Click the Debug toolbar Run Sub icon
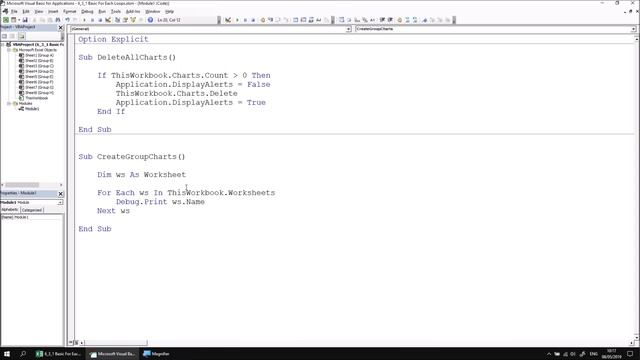This screenshot has width=640, height=360. (237, 20)
